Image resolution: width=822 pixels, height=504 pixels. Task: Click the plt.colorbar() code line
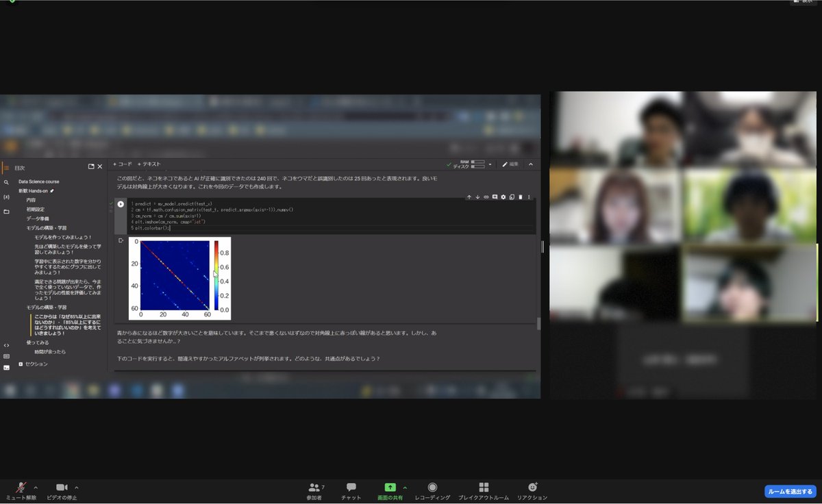pos(152,228)
